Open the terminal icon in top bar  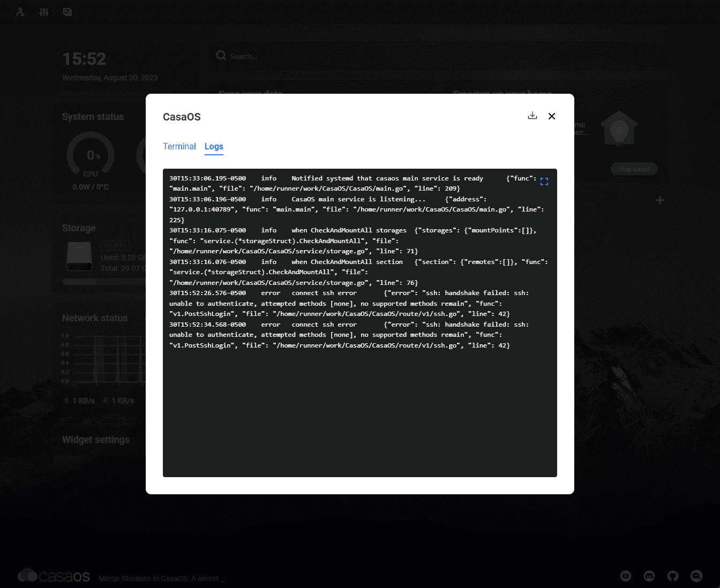pos(67,12)
